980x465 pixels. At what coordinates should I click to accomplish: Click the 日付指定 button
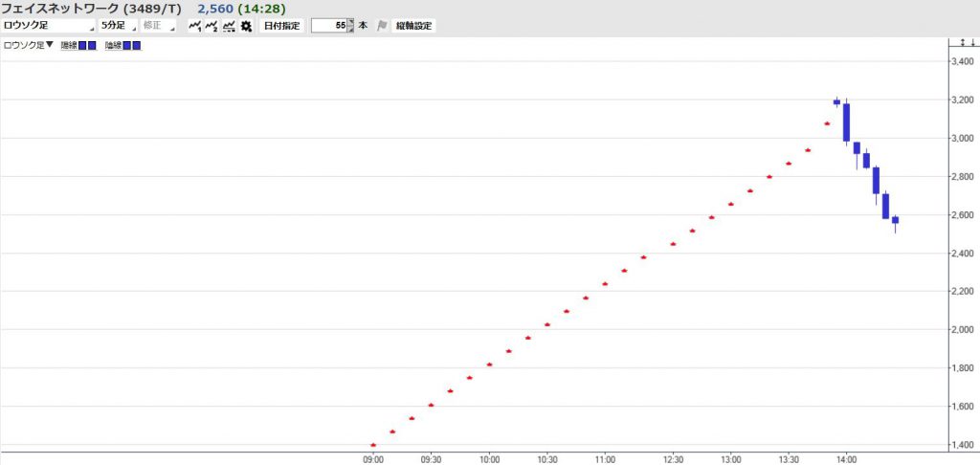pos(281,26)
